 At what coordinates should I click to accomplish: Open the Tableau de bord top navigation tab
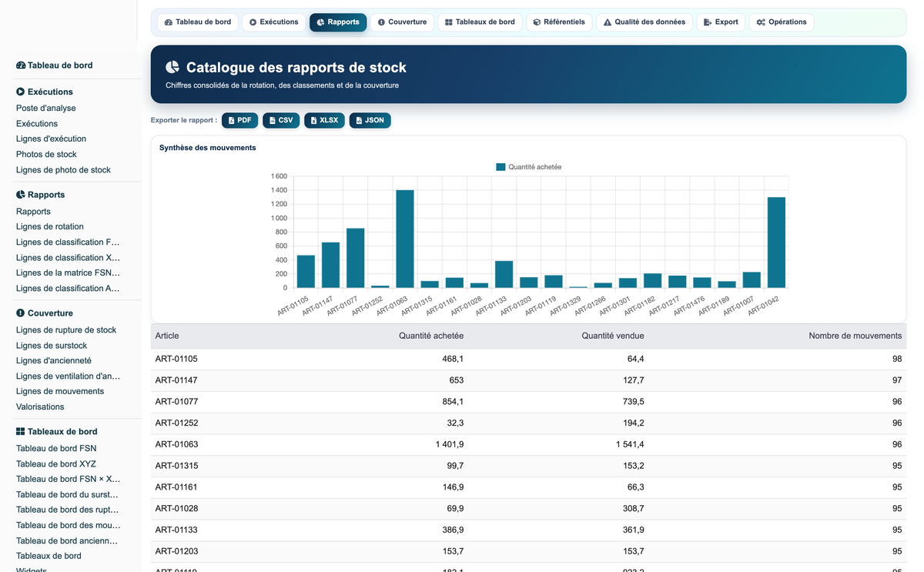(198, 22)
